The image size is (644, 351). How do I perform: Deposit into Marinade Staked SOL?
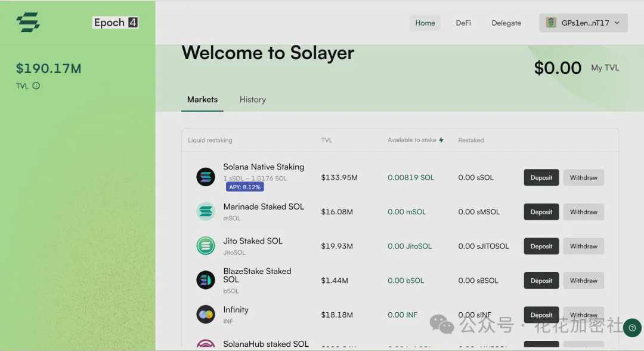pyautogui.click(x=541, y=212)
